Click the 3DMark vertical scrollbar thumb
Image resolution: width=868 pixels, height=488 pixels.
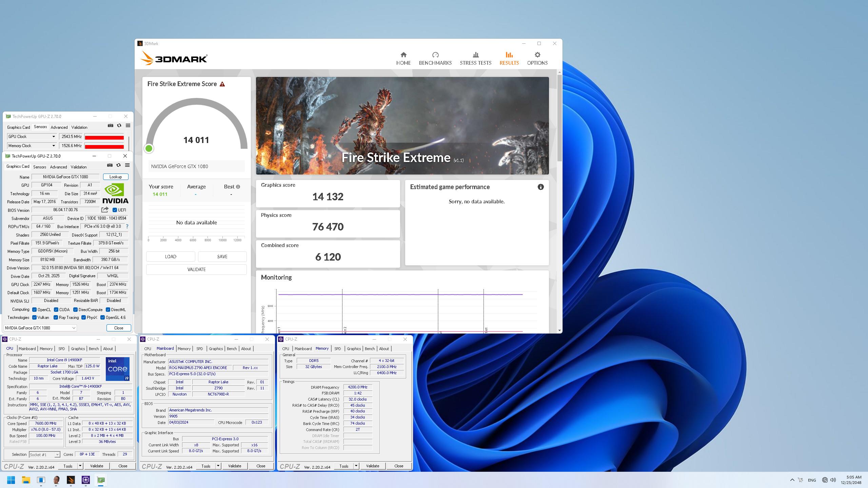pyautogui.click(x=559, y=117)
